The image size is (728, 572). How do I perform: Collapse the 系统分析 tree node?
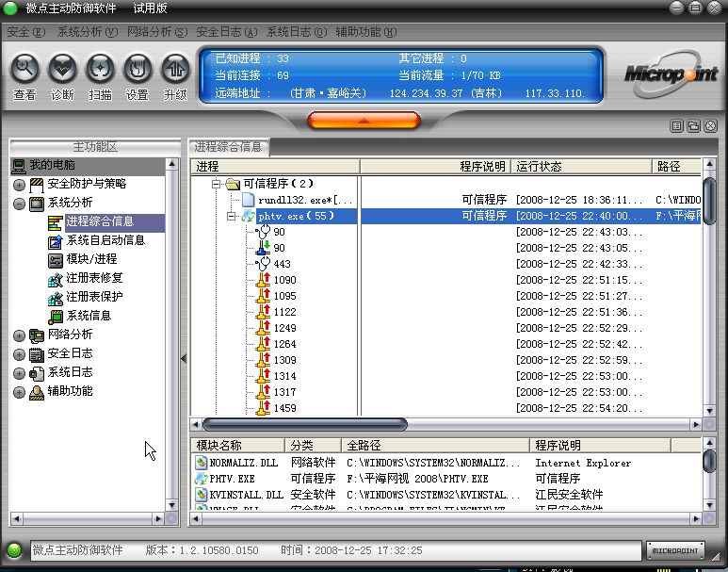(19, 204)
